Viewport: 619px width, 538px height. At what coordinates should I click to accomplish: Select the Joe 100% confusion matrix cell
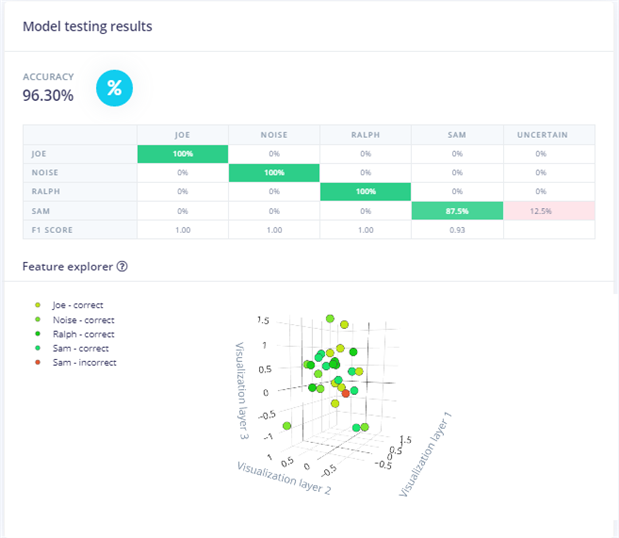(182, 154)
